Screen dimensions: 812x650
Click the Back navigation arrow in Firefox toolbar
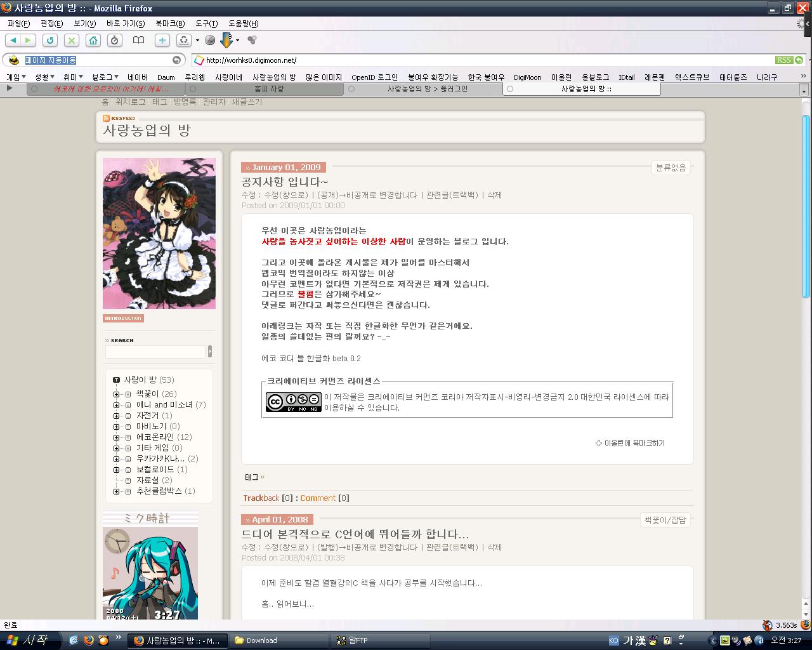pyautogui.click(x=13, y=40)
